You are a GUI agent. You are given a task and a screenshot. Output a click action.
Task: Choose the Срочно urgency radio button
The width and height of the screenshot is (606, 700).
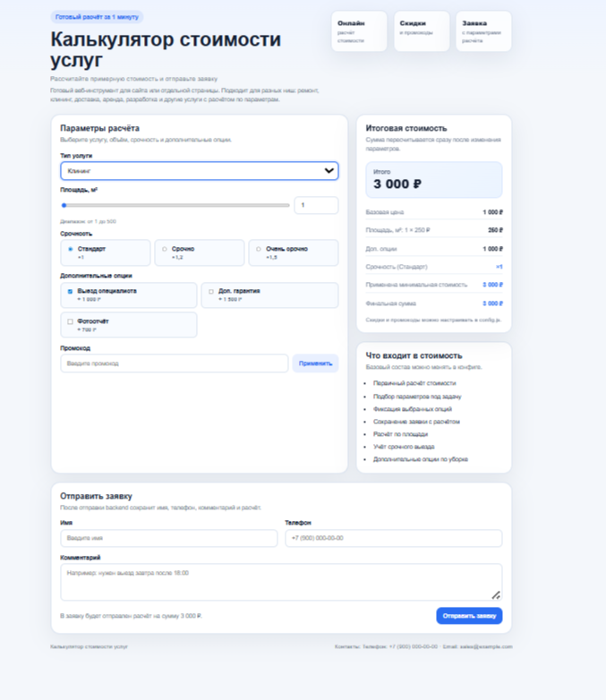coord(165,249)
